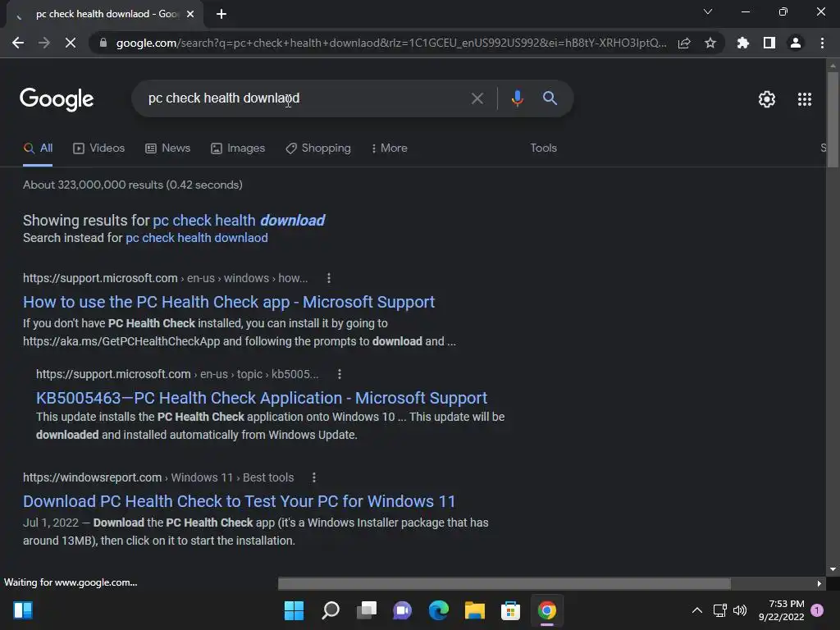Share this page via share icon
The height and width of the screenshot is (630, 840).
click(x=684, y=43)
